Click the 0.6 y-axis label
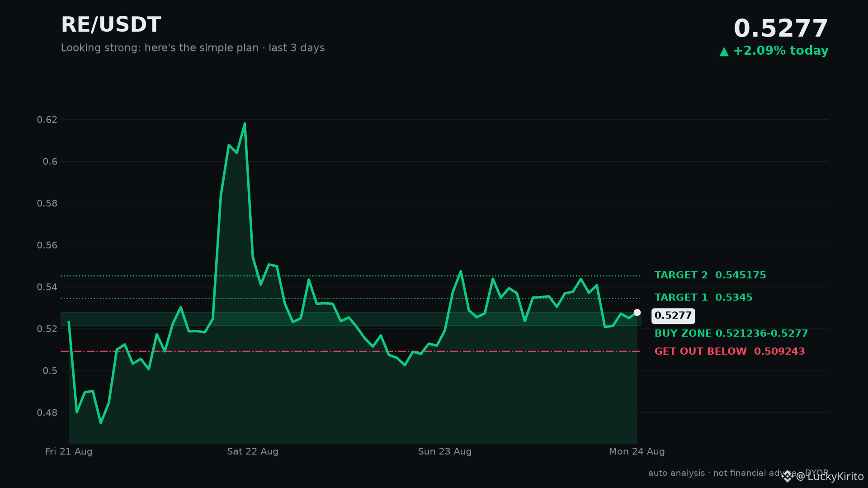Image resolution: width=868 pixels, height=488 pixels. pos(50,162)
